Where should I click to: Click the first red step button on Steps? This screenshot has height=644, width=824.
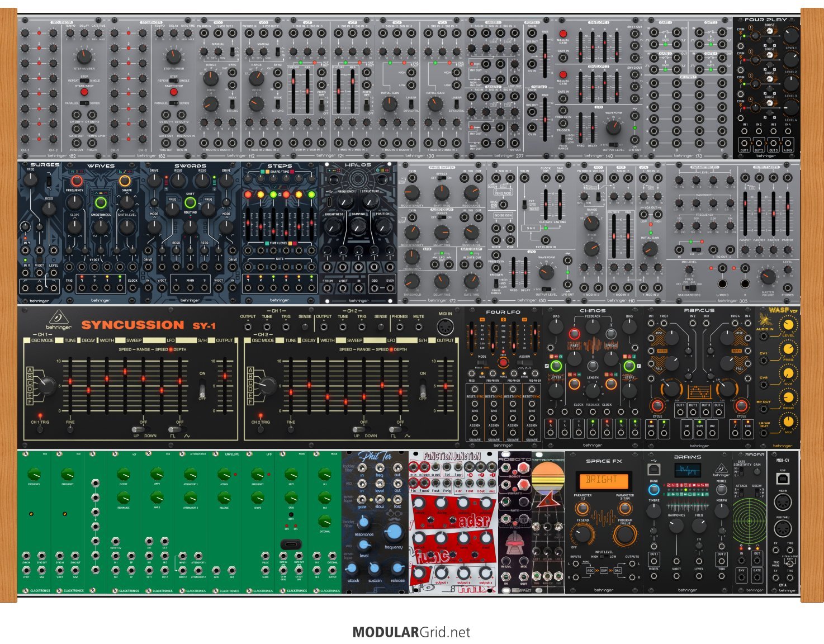pos(248,195)
